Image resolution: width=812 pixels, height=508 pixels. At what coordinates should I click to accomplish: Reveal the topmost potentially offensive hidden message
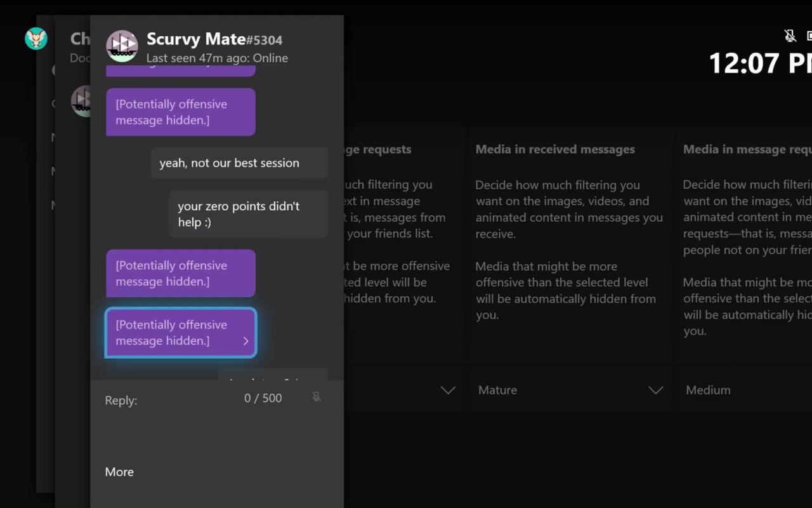click(x=181, y=112)
